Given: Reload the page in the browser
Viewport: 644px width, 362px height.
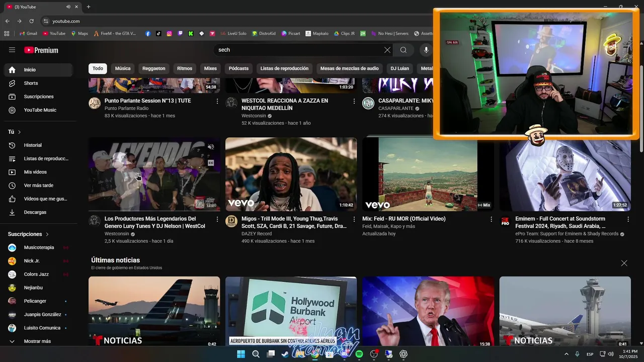Looking at the screenshot, I should click(x=31, y=21).
